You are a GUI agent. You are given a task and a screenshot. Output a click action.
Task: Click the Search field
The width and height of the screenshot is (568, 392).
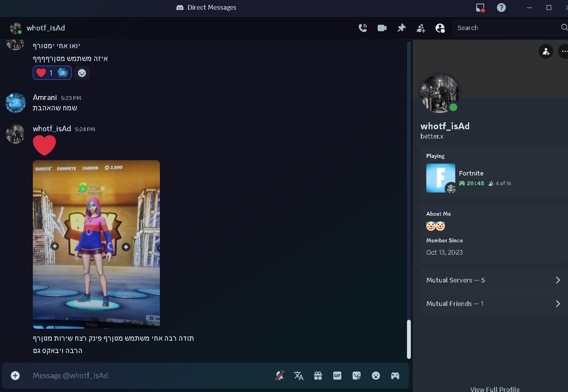point(511,28)
